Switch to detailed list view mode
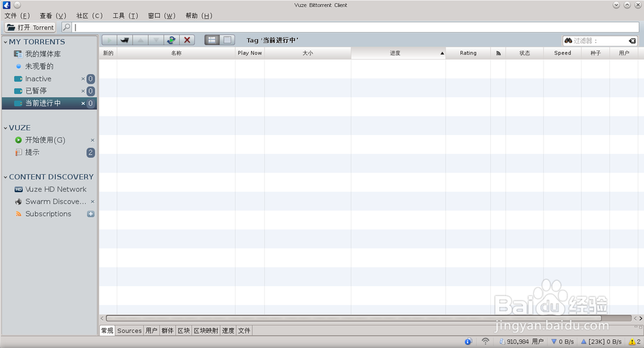644x348 pixels. [x=212, y=41]
